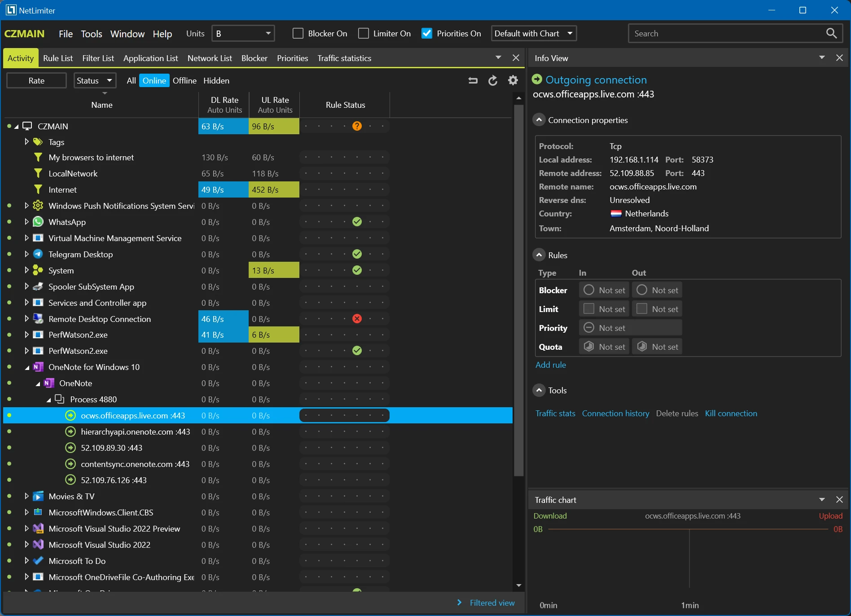Screen dimensions: 851x616
Task: Click the OneNote for Windows 10 icon
Action: tap(38, 367)
